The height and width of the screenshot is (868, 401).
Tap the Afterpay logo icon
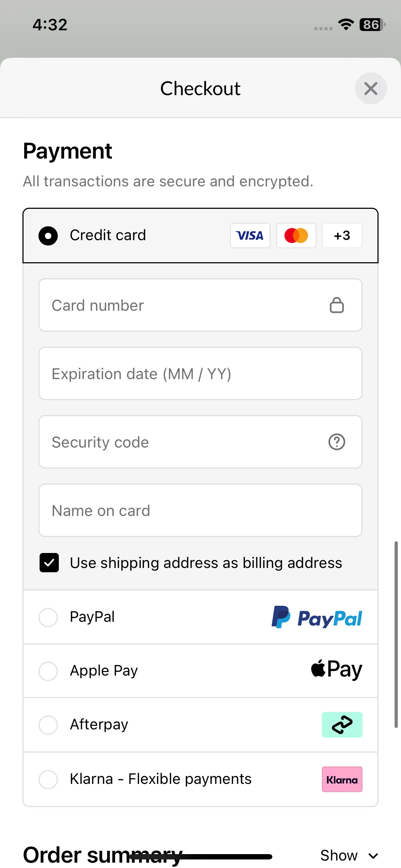tap(342, 725)
